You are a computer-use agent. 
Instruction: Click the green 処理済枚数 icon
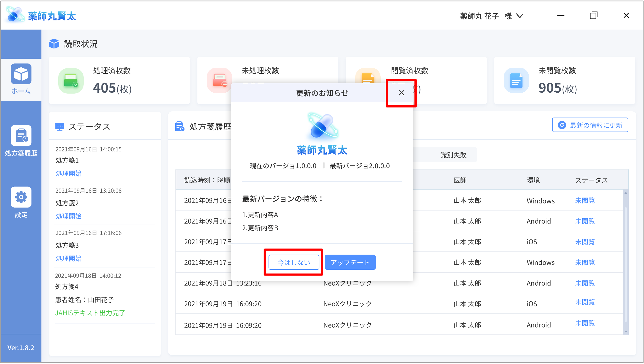point(71,81)
